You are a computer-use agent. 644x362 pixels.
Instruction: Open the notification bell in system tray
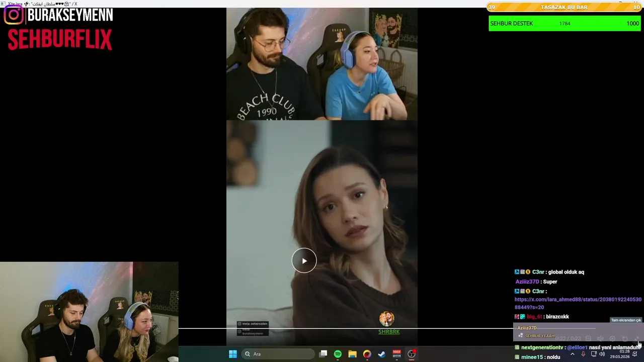pos(635,354)
